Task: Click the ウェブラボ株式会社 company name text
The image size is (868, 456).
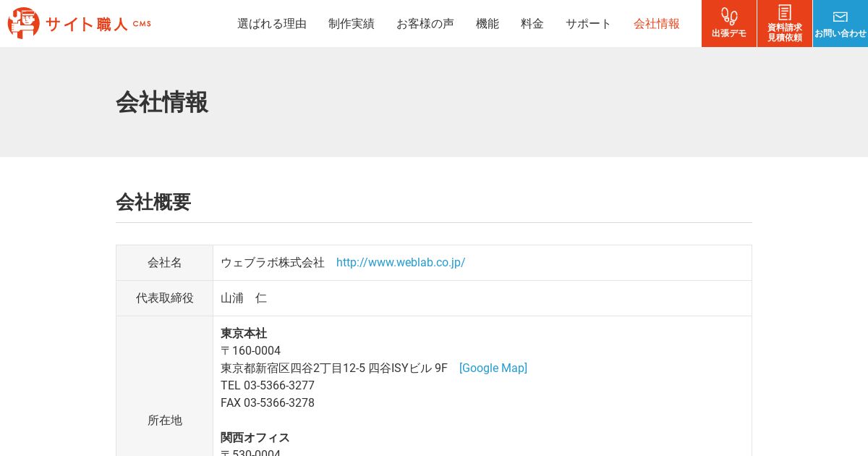Action: 273,263
